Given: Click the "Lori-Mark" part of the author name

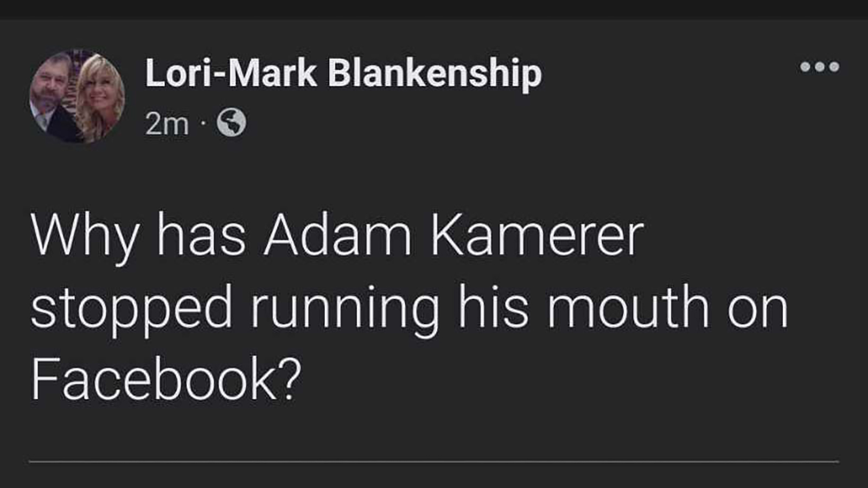Looking at the screenshot, I should (x=231, y=73).
